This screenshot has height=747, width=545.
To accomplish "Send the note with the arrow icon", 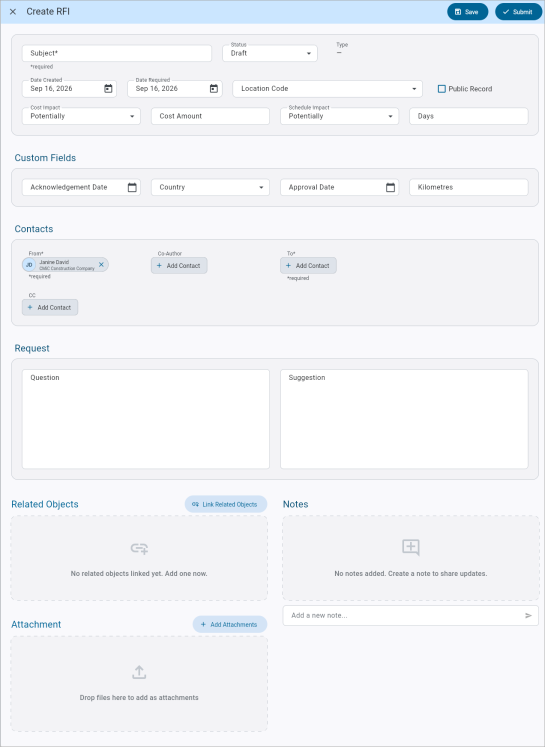I will tap(528, 616).
